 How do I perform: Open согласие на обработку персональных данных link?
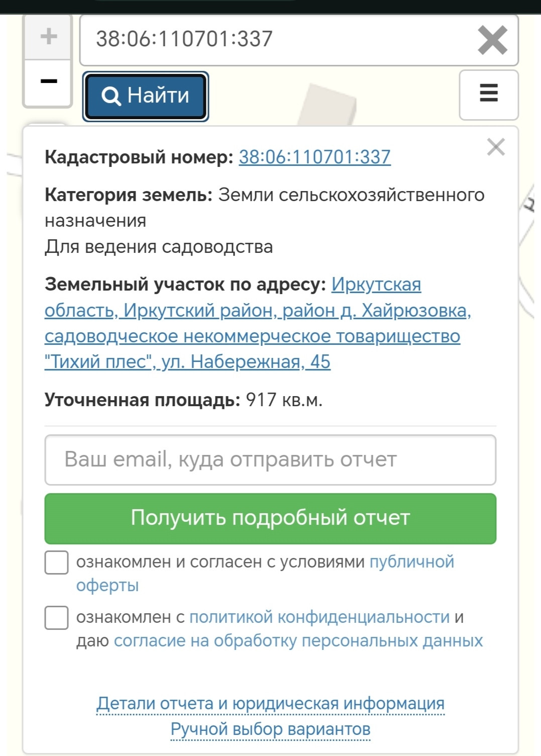coord(298,641)
